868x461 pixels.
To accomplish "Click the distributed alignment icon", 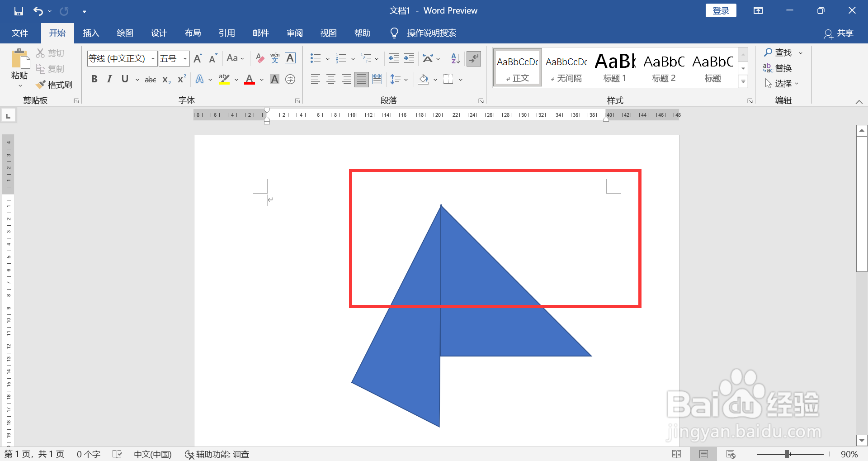I will 377,80.
